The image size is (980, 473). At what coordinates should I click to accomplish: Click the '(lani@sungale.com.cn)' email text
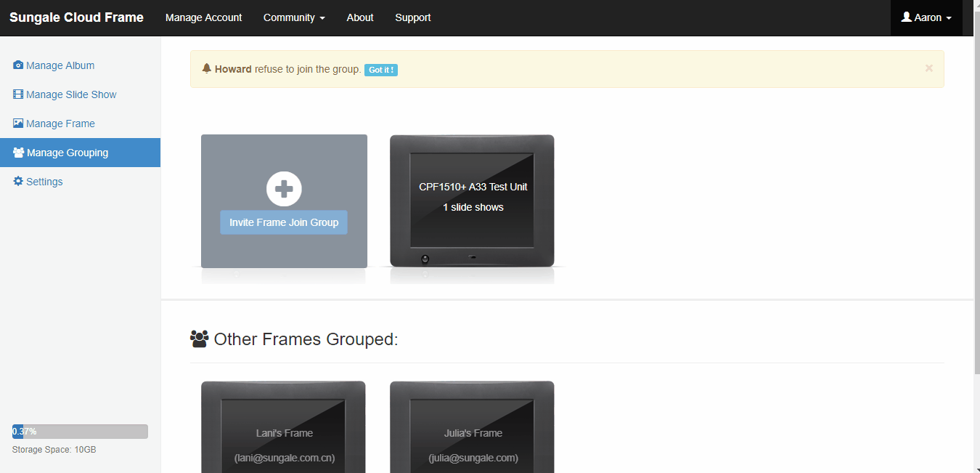(x=285, y=458)
